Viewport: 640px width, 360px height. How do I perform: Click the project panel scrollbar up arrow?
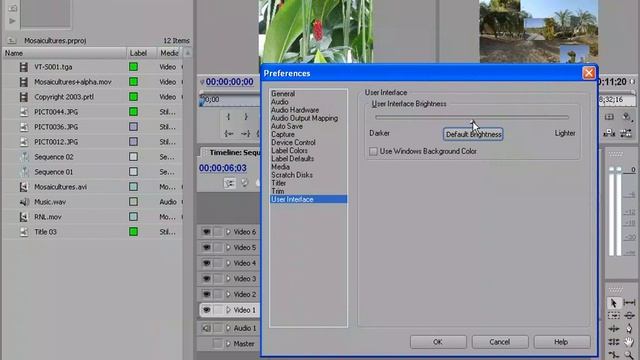coord(187,53)
